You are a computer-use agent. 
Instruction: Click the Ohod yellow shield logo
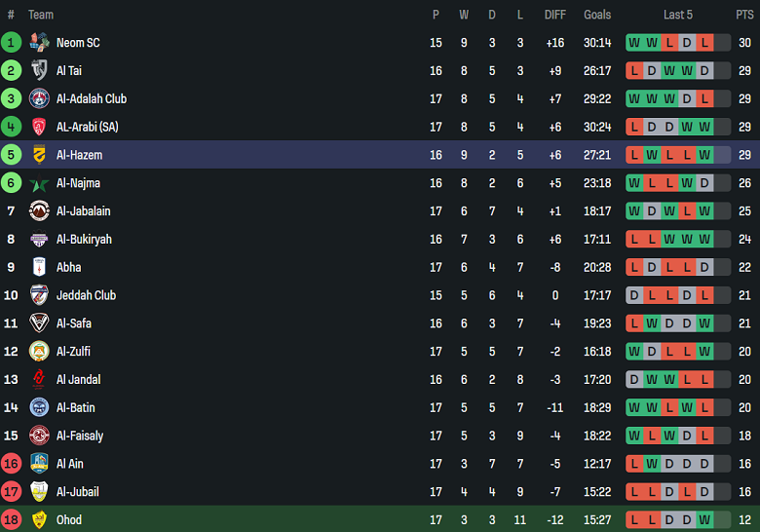pos(39,519)
